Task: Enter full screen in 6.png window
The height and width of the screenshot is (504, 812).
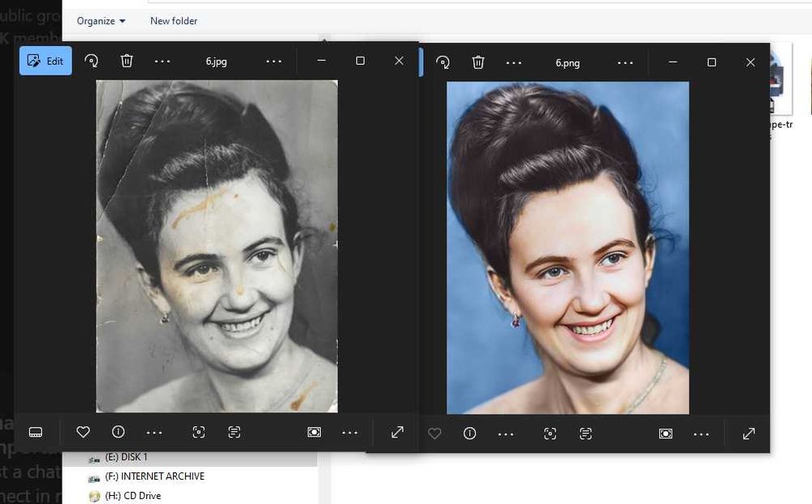Action: coord(749,433)
